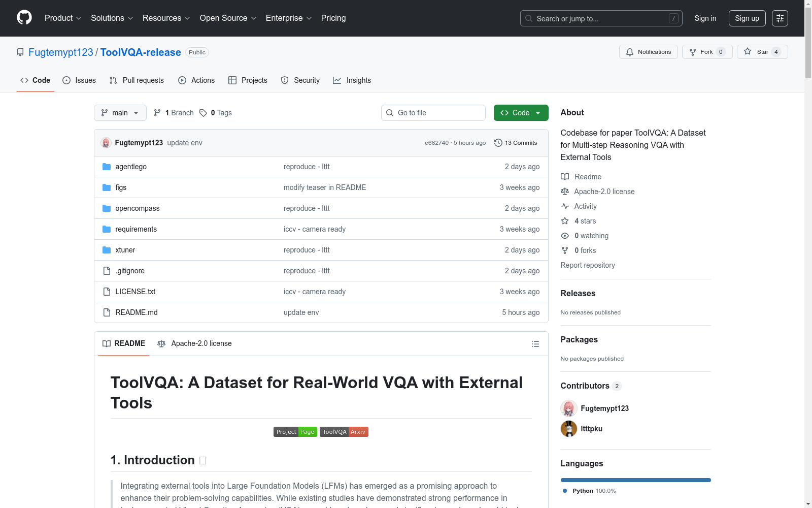Click the Sign in link
The width and height of the screenshot is (812, 508).
(x=705, y=18)
